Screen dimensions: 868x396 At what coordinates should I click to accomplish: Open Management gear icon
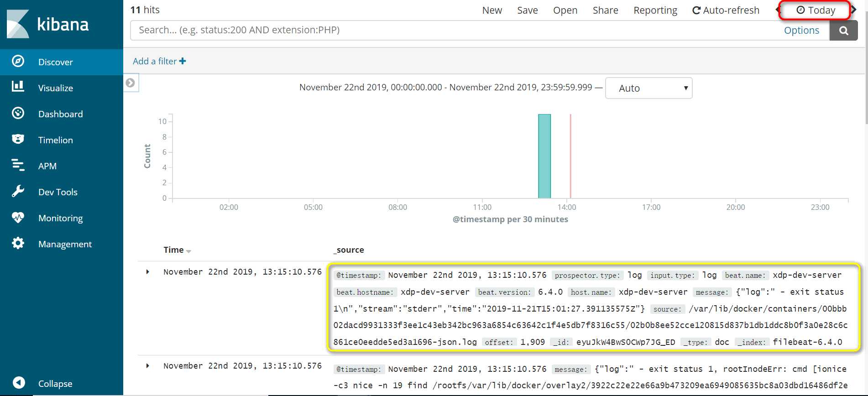(x=18, y=243)
